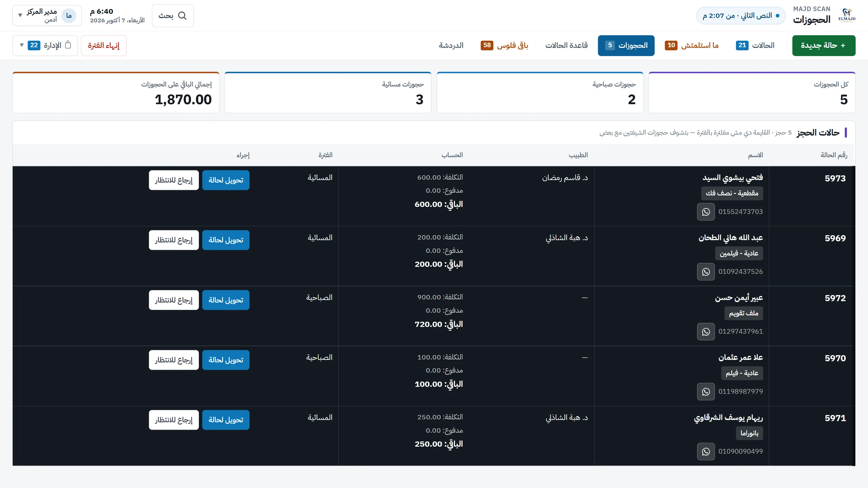
Task: Click the كل الحجوزات summary card
Action: (752, 93)
